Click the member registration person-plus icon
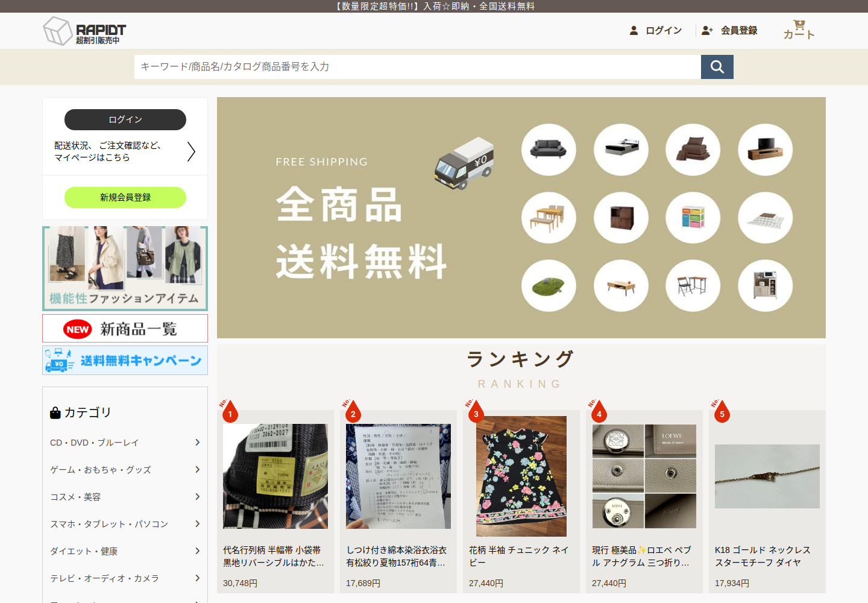The width and height of the screenshot is (868, 603). [x=707, y=30]
